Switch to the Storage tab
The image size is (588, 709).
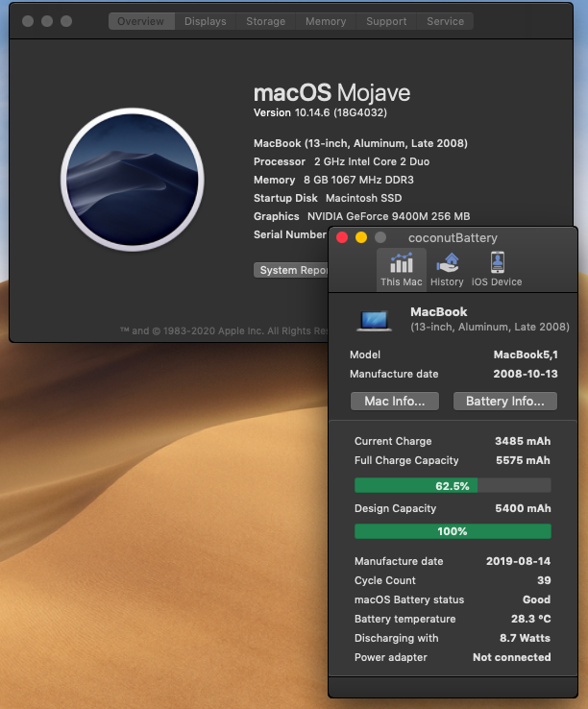pyautogui.click(x=265, y=21)
